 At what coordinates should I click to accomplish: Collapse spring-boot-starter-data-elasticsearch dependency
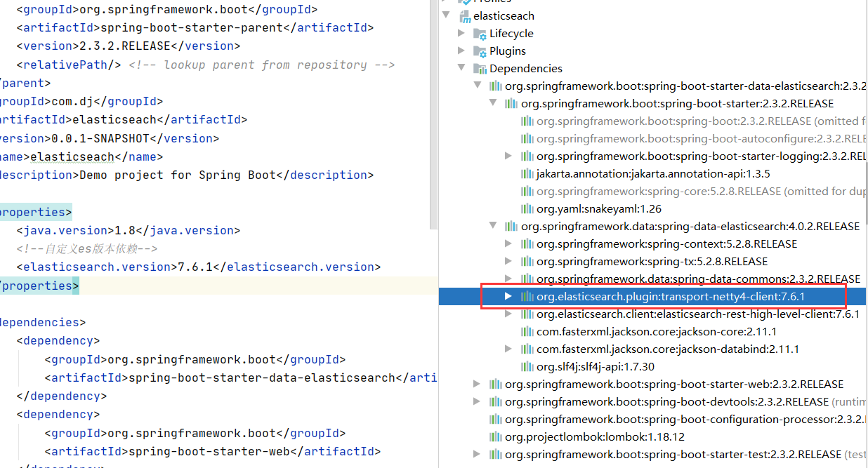(x=477, y=86)
